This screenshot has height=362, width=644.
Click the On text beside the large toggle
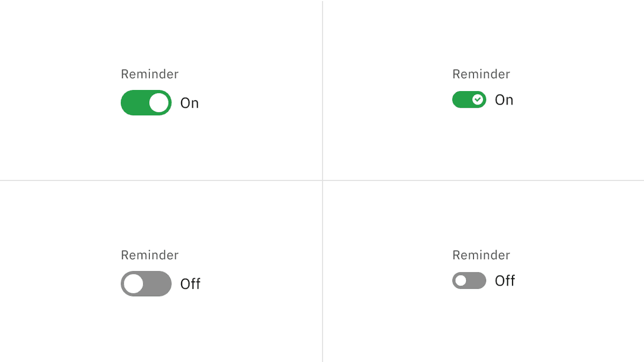190,103
